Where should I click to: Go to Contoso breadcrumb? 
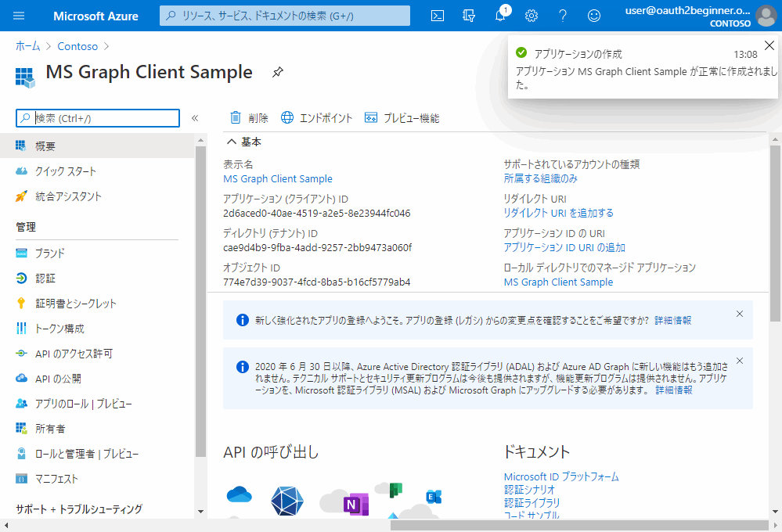point(77,46)
